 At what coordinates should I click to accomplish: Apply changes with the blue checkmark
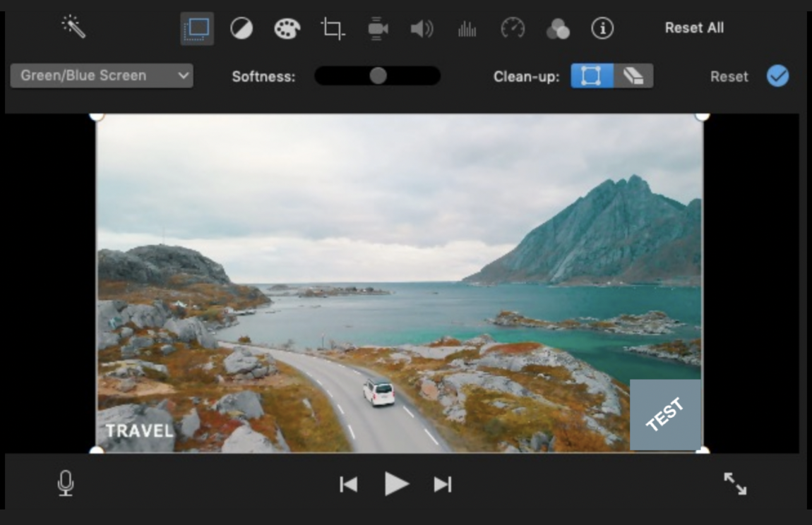tap(778, 76)
